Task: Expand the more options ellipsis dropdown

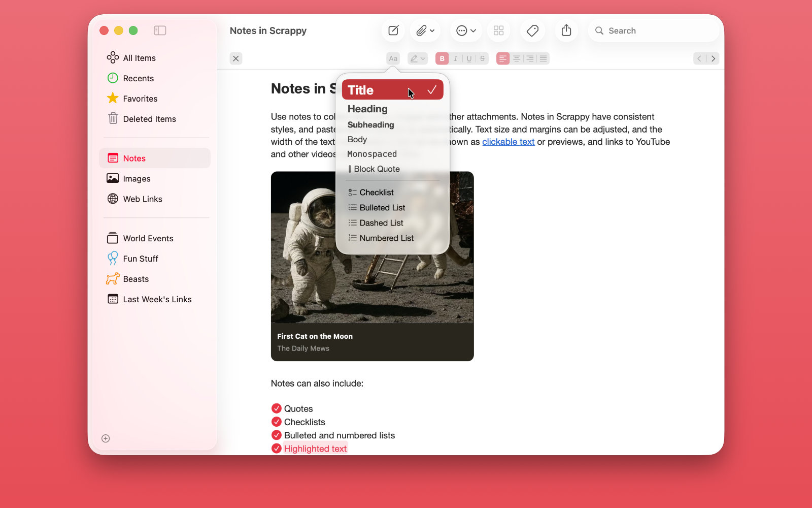Action: (472, 30)
